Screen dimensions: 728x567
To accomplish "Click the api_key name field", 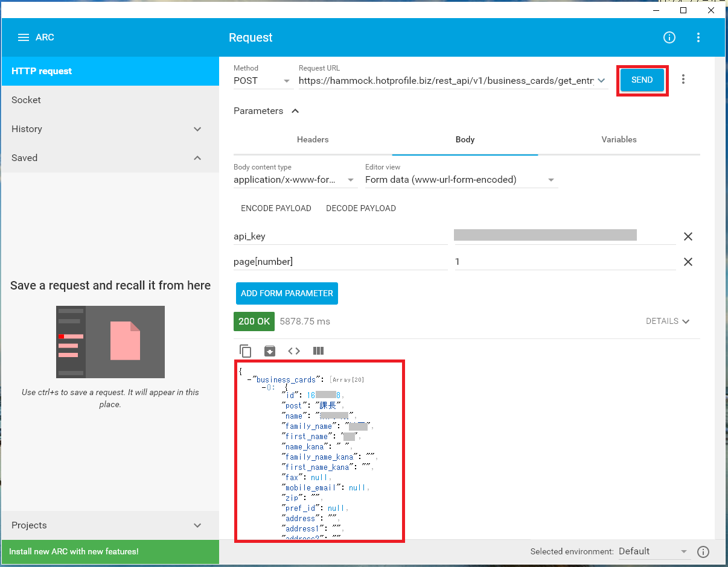I will click(x=340, y=236).
